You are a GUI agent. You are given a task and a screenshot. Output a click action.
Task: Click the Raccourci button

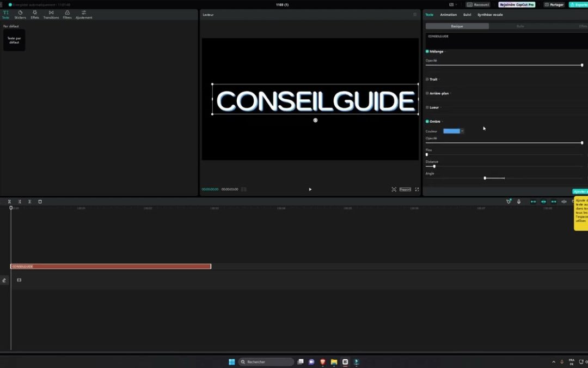tap(478, 4)
